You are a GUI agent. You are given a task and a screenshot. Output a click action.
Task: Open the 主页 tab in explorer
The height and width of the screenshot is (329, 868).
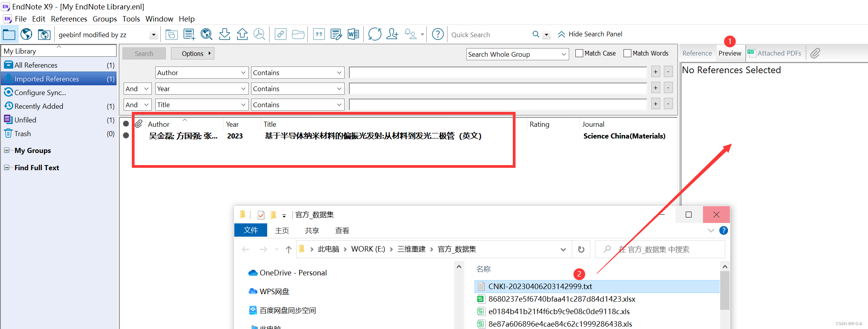tap(282, 230)
